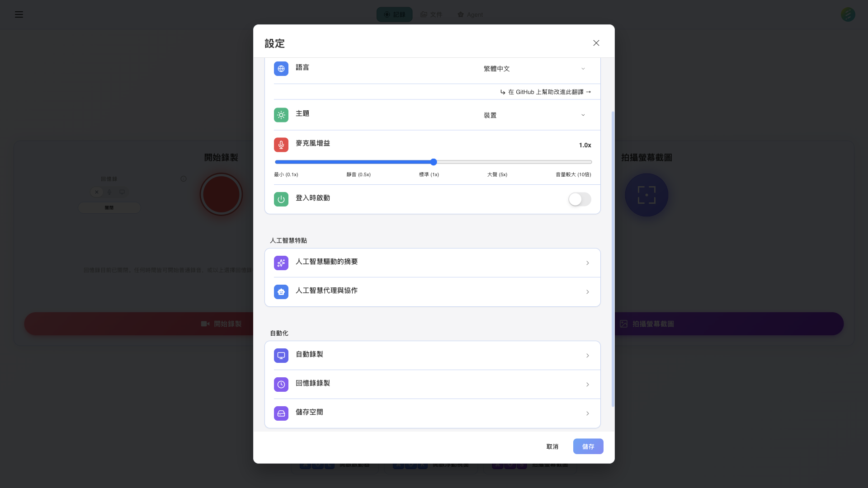The width and height of the screenshot is (868, 488).
Task: Enable the 登入時啟動 toggle
Action: pyautogui.click(x=579, y=199)
